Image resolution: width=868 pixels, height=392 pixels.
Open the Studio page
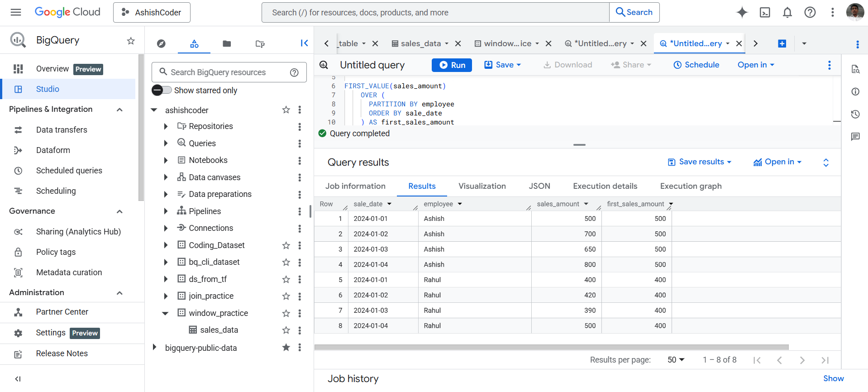69,89
